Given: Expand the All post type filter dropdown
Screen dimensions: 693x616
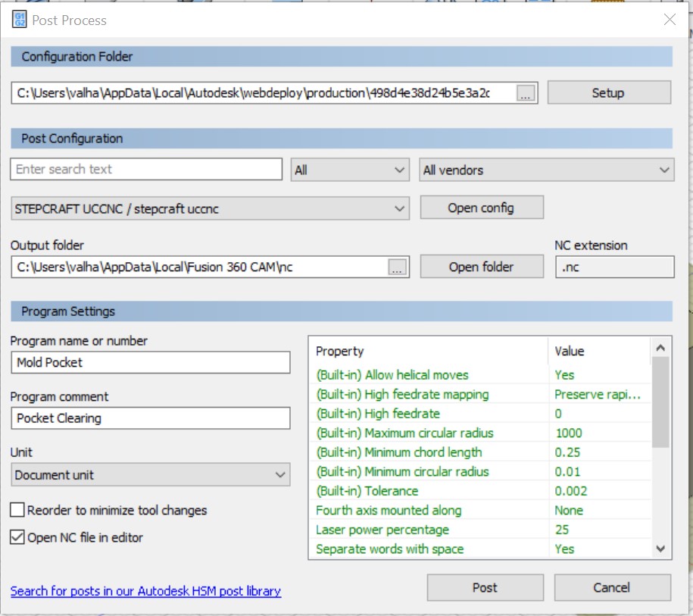Looking at the screenshot, I should 350,170.
